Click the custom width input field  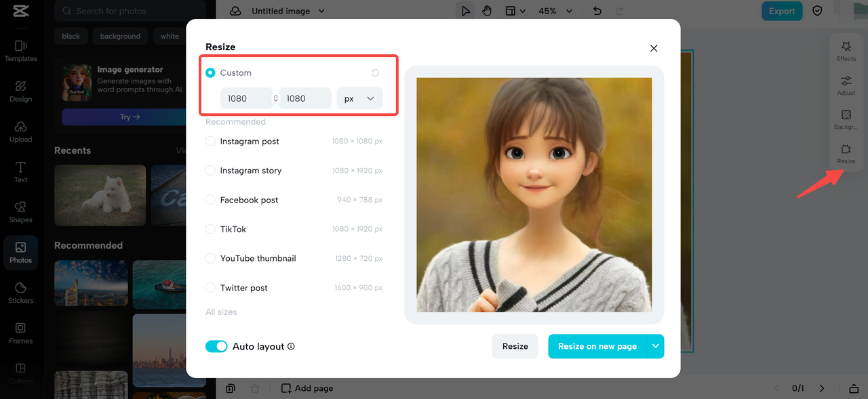(x=246, y=98)
